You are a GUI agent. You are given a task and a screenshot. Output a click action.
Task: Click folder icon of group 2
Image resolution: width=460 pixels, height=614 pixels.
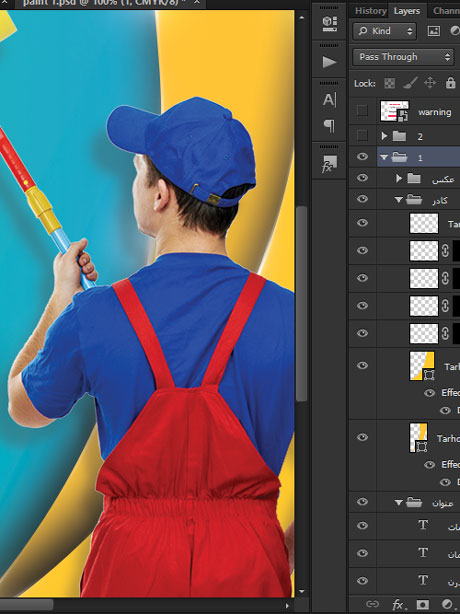point(399,136)
